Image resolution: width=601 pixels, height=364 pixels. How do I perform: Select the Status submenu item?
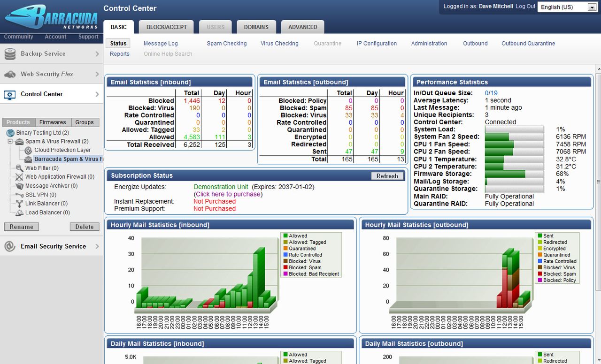(118, 44)
